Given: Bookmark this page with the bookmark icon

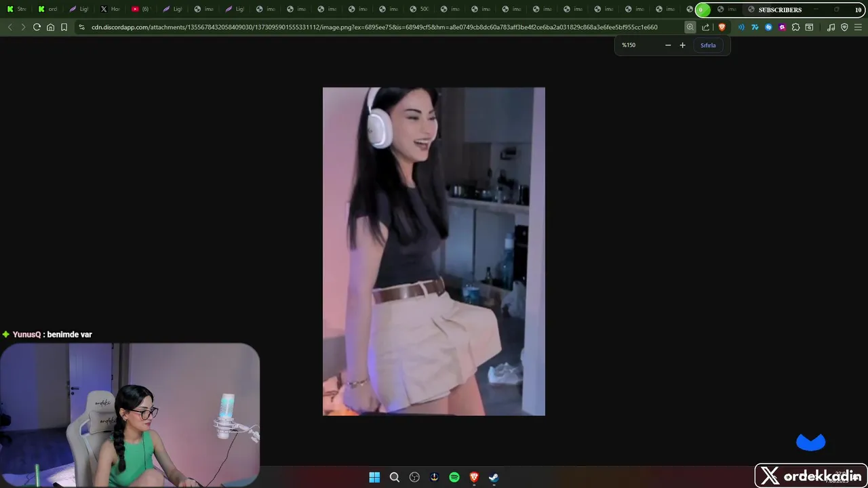Looking at the screenshot, I should tap(64, 27).
